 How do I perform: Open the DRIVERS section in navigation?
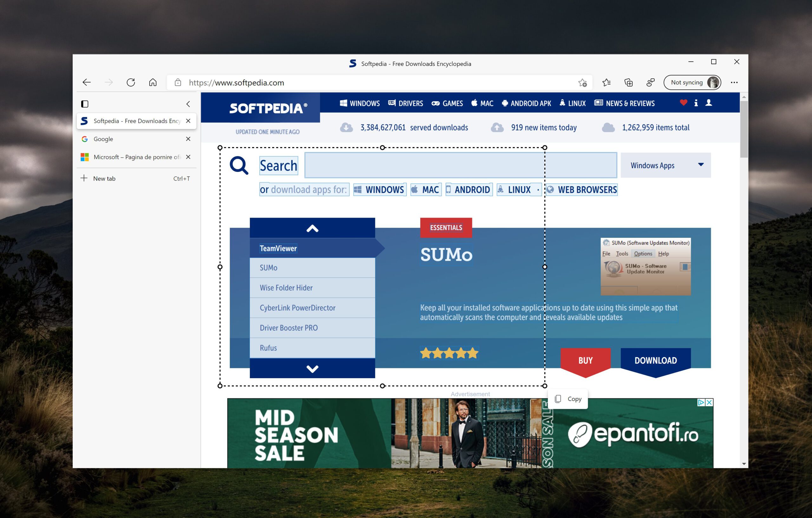(406, 103)
